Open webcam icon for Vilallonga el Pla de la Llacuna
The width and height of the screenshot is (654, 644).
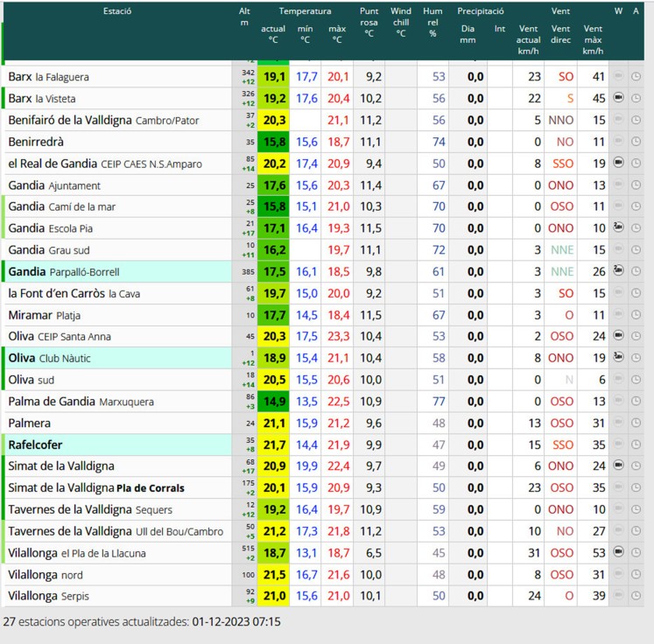619,552
